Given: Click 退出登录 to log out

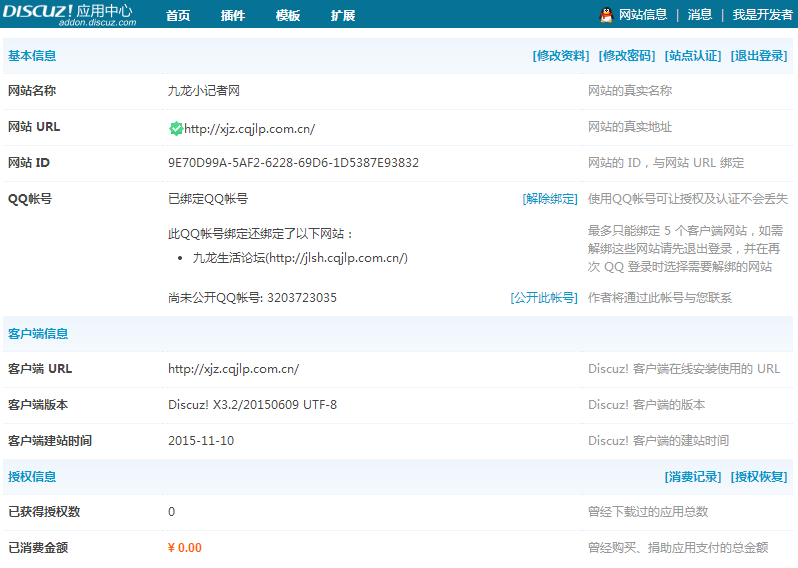Looking at the screenshot, I should point(759,56).
